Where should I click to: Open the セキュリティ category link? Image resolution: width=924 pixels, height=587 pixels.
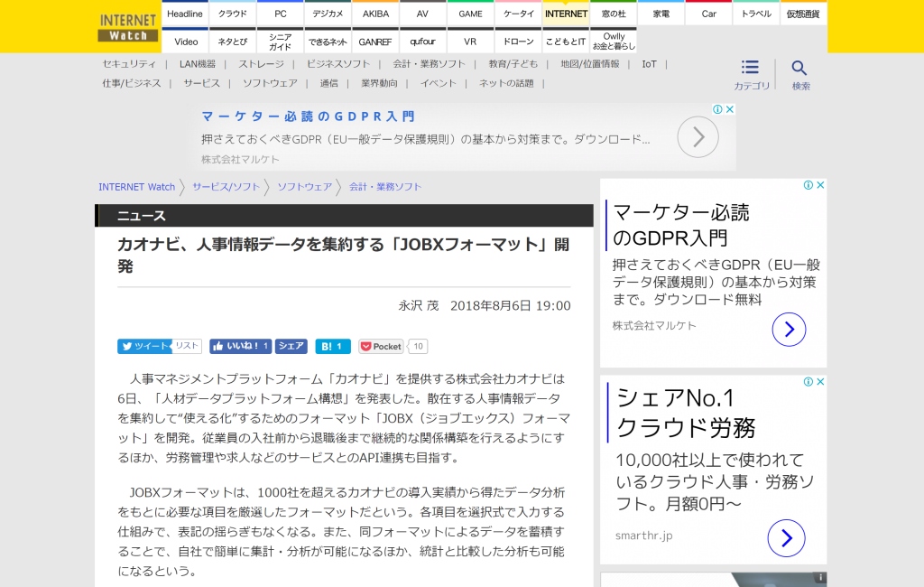click(130, 64)
